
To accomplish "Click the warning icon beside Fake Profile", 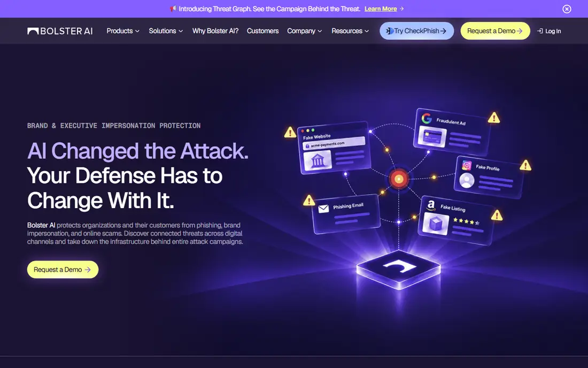I will [525, 165].
